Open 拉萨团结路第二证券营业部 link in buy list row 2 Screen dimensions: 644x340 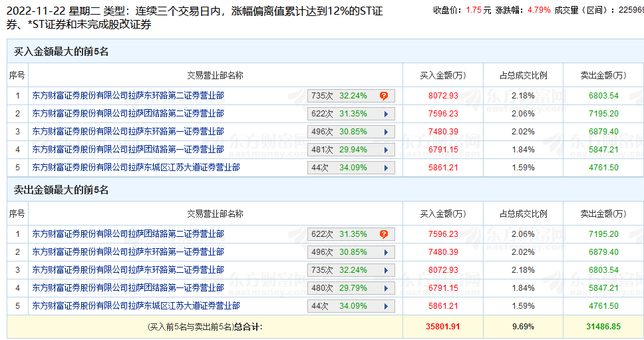point(128,113)
